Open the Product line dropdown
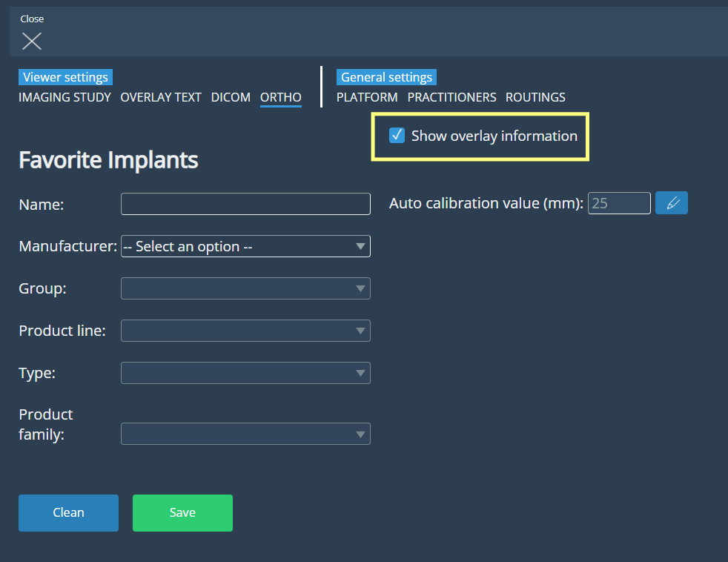 point(245,331)
